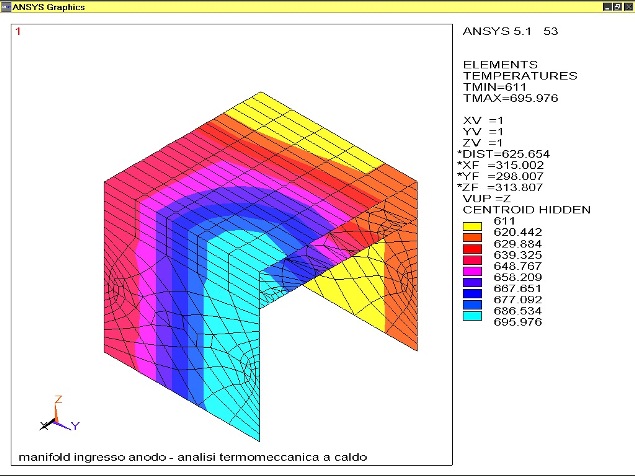Click the '*DIST=625.654' value
This screenshot has width=635, height=476.
pyautogui.click(x=503, y=154)
